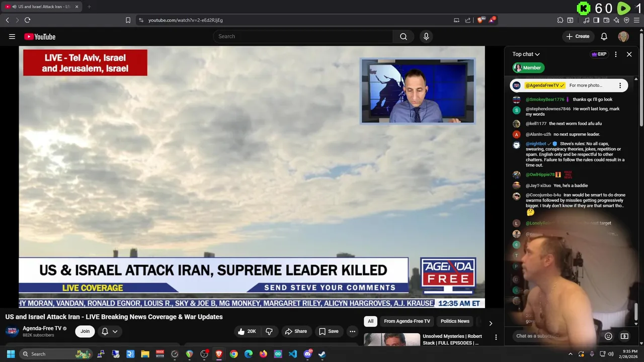This screenshot has height=362, width=644.
Task: Open Unsolved Mysteries Robert Stack title
Action: (x=452, y=339)
